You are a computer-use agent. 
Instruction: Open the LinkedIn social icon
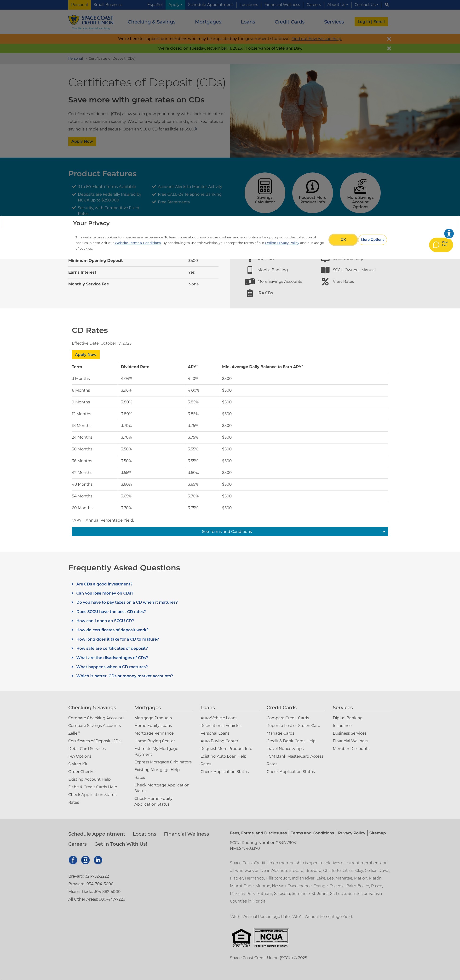tap(98, 860)
